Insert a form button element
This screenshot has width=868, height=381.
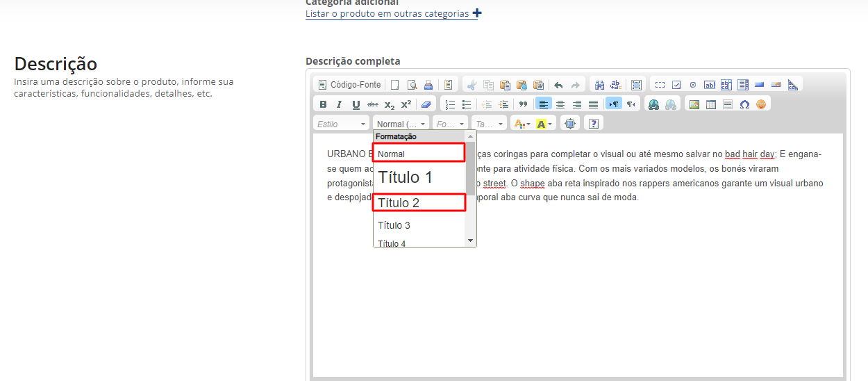tap(760, 85)
